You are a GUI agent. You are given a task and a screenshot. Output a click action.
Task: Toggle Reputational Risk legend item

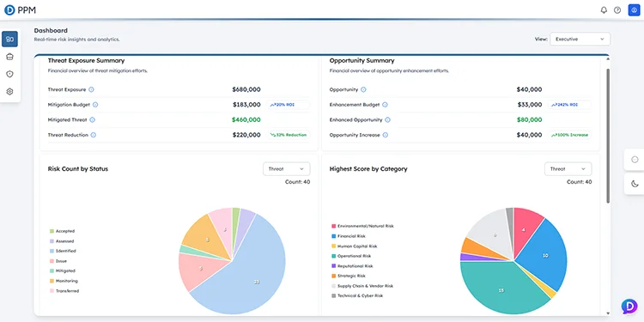tap(352, 266)
